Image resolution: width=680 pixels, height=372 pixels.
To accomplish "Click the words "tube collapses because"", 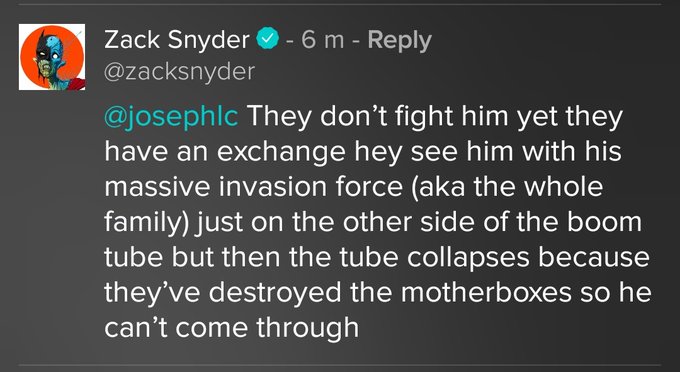I will coord(494,257).
